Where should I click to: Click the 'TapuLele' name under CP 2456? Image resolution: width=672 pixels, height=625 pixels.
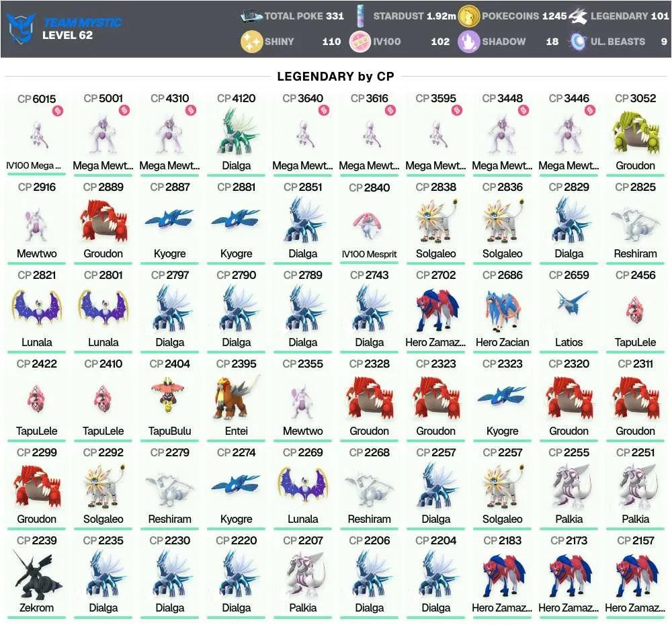[635, 342]
